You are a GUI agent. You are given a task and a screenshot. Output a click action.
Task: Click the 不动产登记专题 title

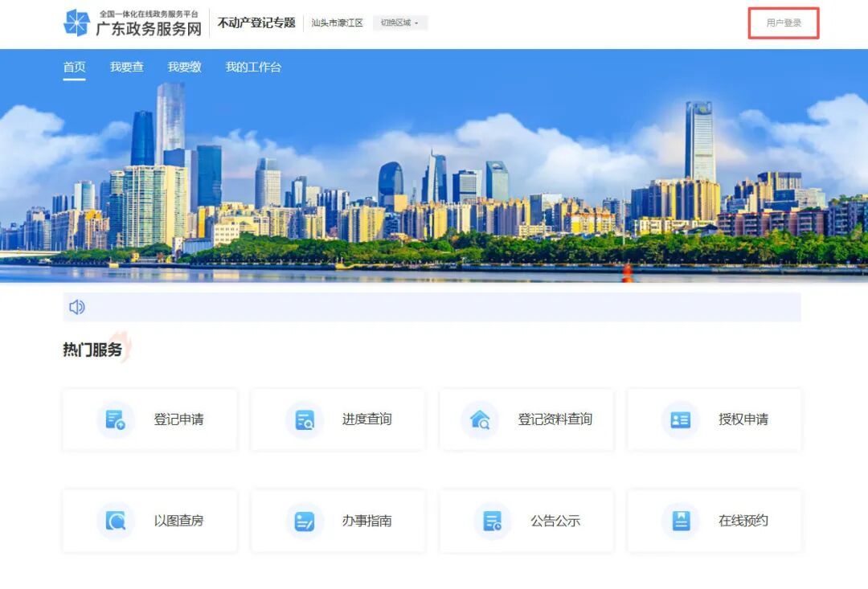coord(256,23)
